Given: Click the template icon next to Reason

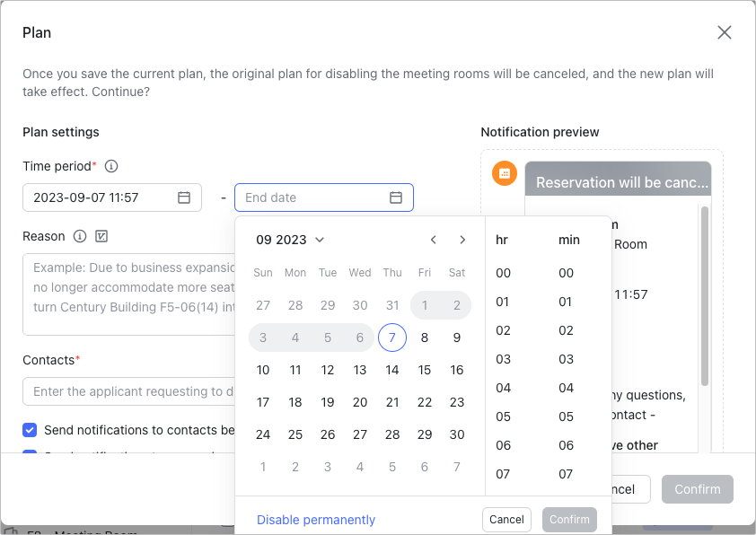Looking at the screenshot, I should click(101, 236).
